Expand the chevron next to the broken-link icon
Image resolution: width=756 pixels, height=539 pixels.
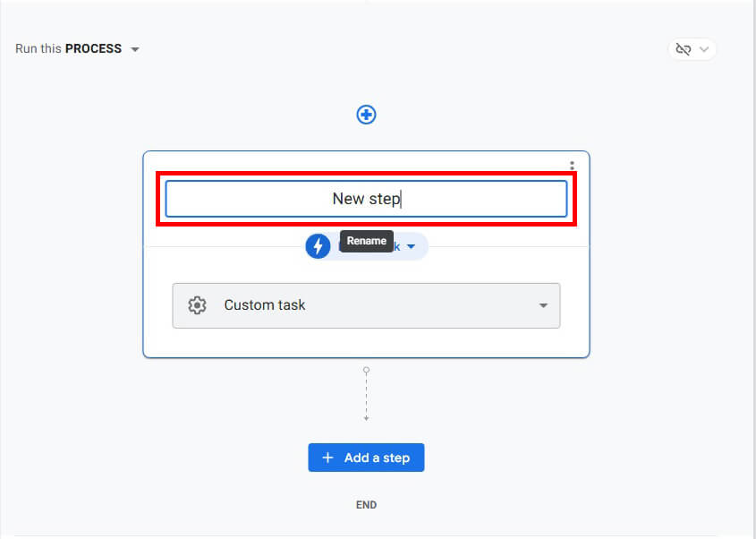point(704,49)
